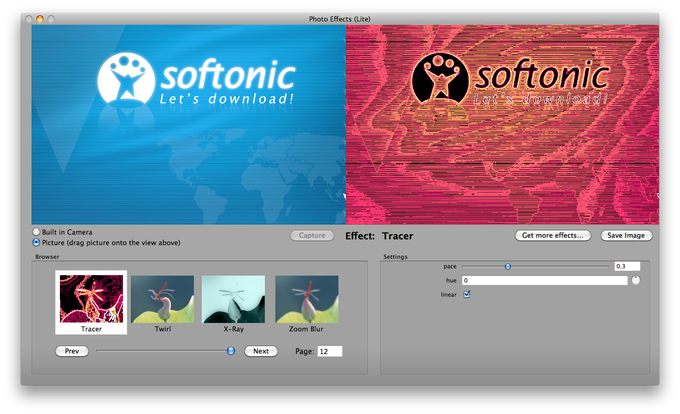Image resolution: width=680 pixels, height=414 pixels.
Task: Click the hue value input field
Action: click(x=544, y=280)
